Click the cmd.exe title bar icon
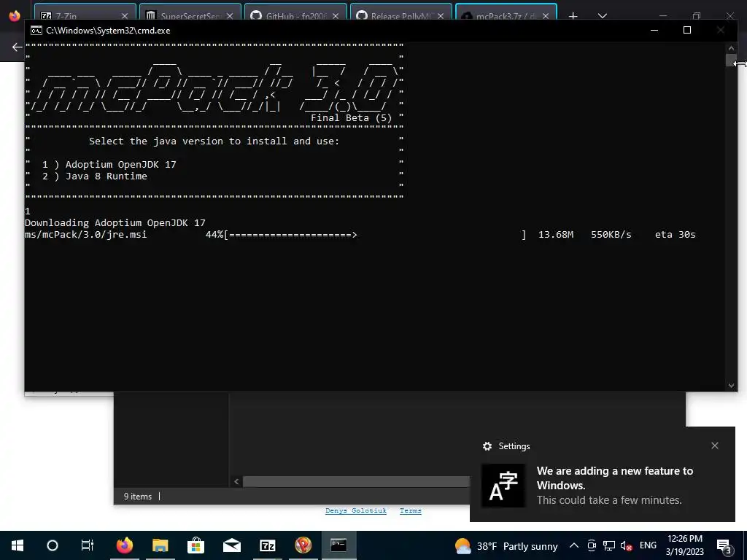 pos(36,31)
